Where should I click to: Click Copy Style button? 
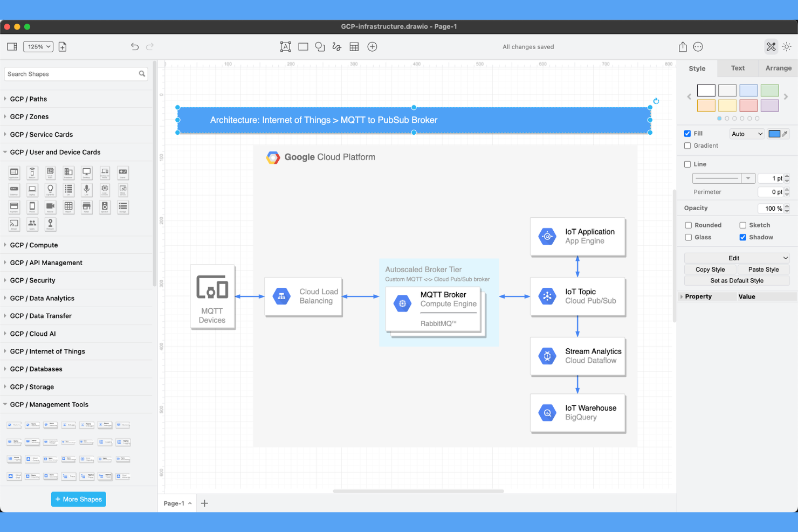point(710,270)
